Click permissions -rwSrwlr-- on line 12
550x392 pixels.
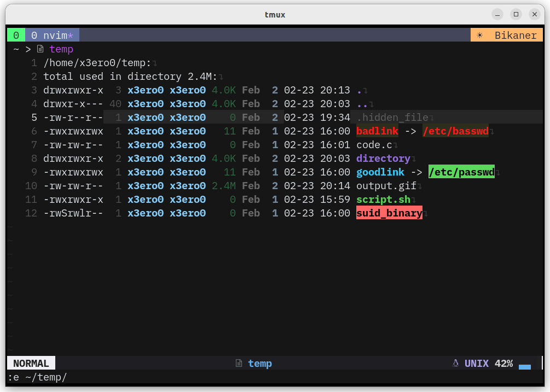pos(73,213)
